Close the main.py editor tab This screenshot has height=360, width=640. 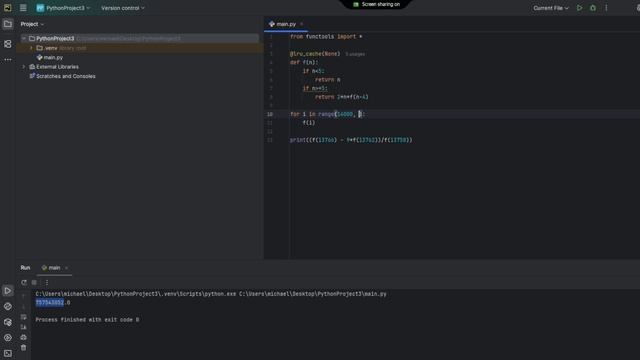[x=302, y=24]
